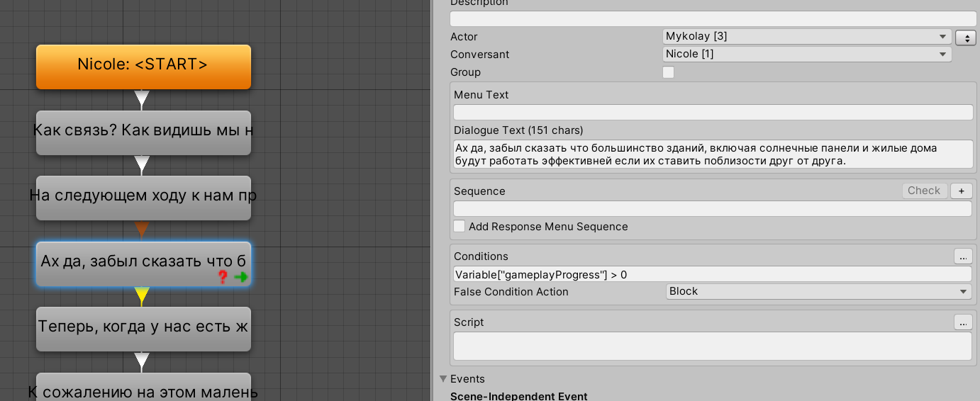Enable Add Response Menu Sequence checkbox

pos(460,227)
